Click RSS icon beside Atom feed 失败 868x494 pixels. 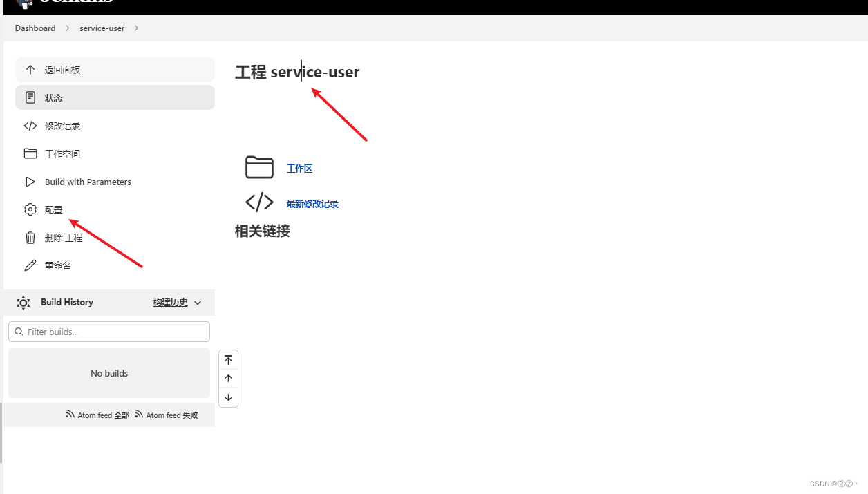click(139, 415)
